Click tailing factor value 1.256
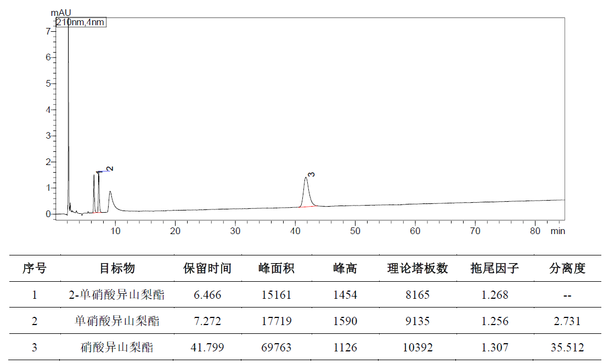Viewport: 609px width, 364px height. point(494,321)
